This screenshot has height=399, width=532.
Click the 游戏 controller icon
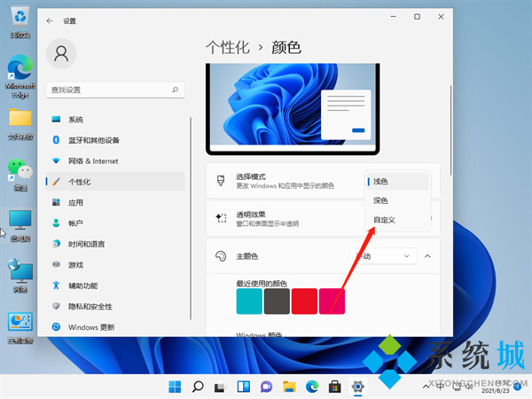click(56, 264)
